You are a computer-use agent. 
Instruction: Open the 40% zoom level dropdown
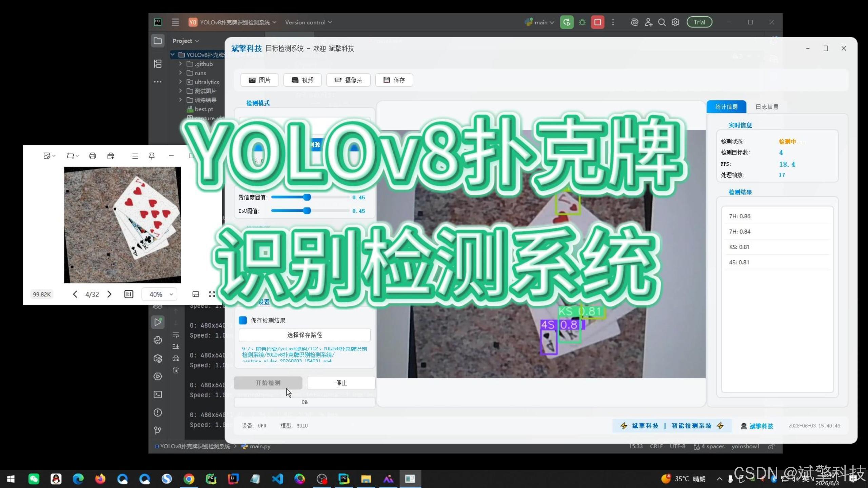pyautogui.click(x=159, y=294)
